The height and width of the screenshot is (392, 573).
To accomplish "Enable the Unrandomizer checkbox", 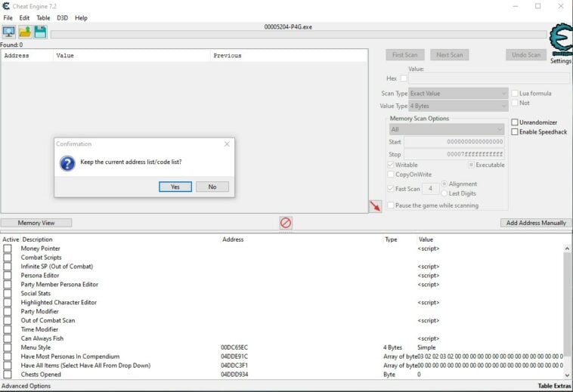I will 516,122.
